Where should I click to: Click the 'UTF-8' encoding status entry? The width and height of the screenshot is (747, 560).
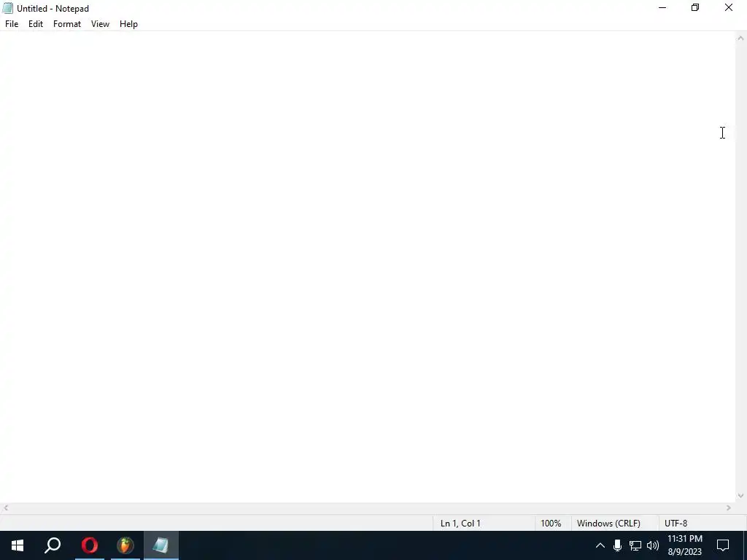(x=676, y=524)
